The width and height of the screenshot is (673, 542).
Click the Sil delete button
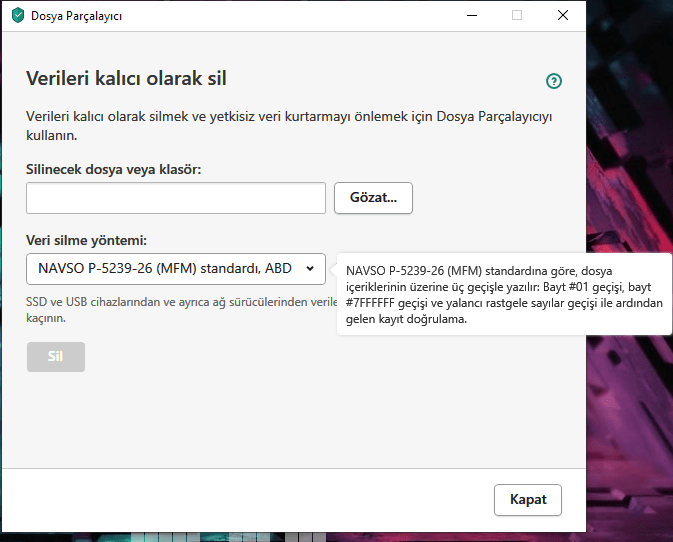[x=56, y=357]
